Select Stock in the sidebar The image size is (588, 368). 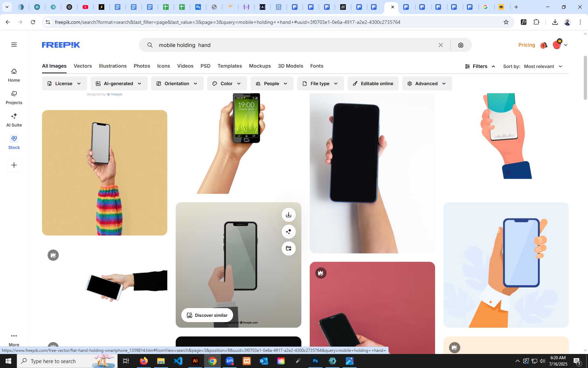pyautogui.click(x=14, y=143)
